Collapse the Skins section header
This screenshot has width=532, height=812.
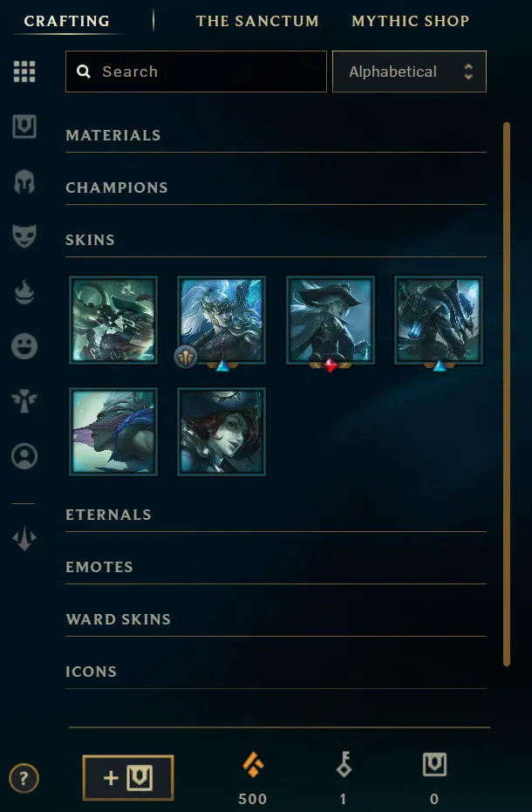point(276,240)
